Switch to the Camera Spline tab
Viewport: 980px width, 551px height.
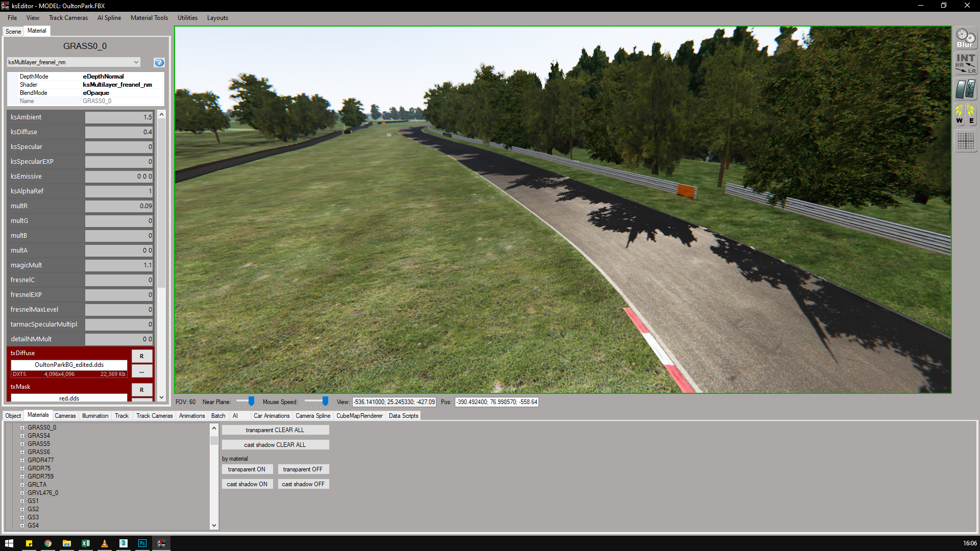tap(313, 416)
